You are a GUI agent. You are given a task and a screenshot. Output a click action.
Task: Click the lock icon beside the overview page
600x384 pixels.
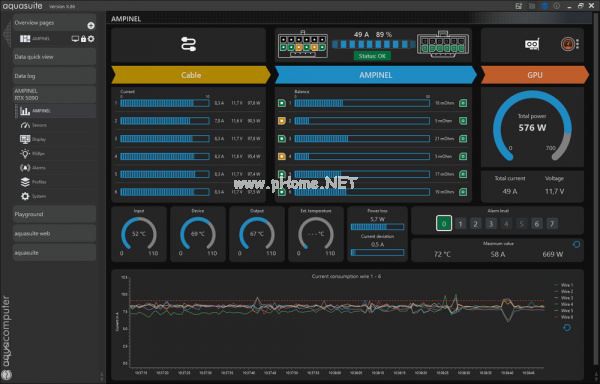pos(83,39)
